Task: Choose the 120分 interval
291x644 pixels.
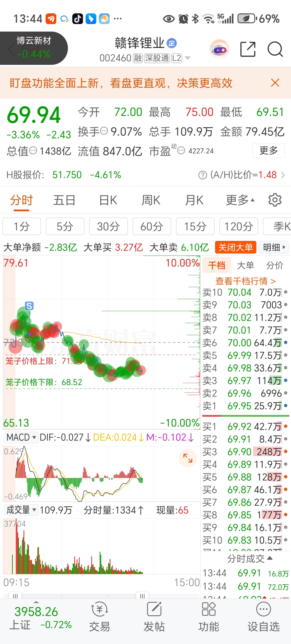Action: point(239,226)
